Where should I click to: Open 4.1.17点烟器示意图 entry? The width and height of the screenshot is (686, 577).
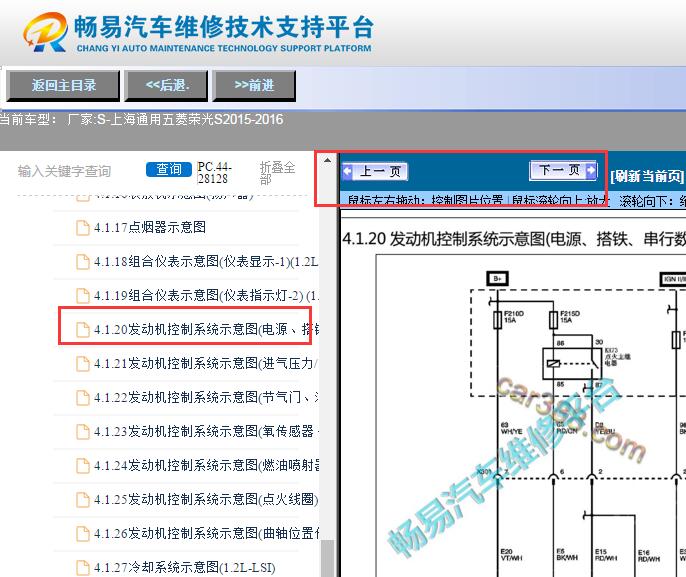149,227
